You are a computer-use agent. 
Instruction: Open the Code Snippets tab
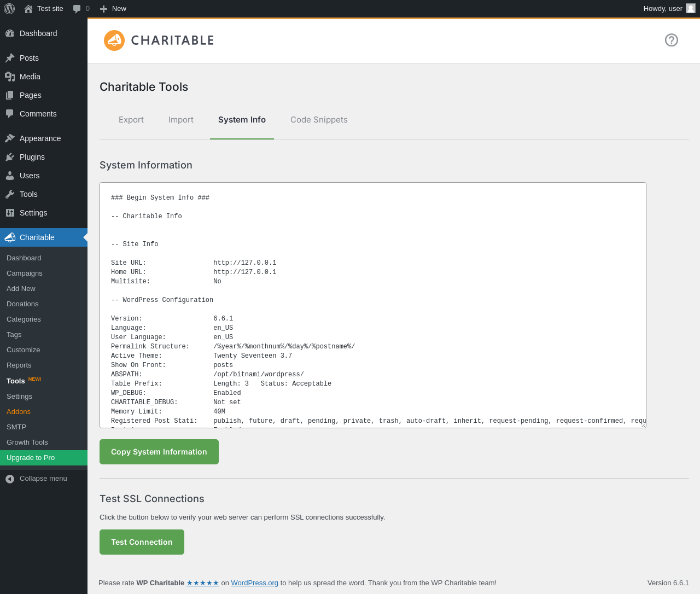(319, 120)
